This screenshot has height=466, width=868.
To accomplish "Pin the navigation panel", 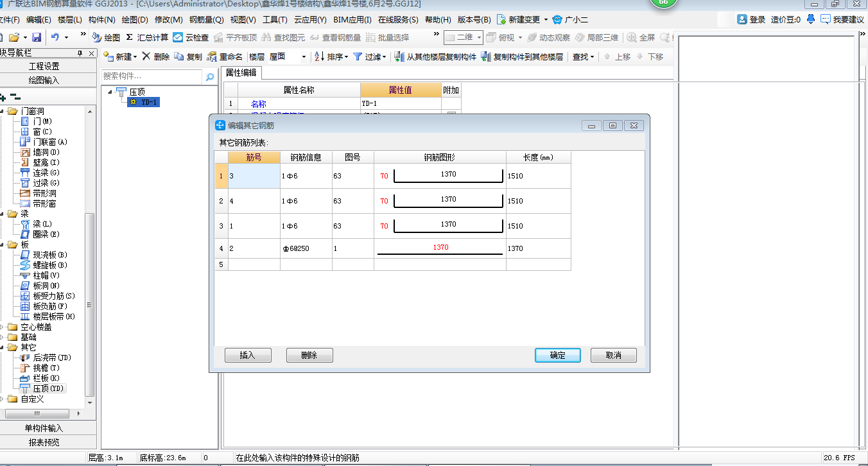I will click(80, 53).
